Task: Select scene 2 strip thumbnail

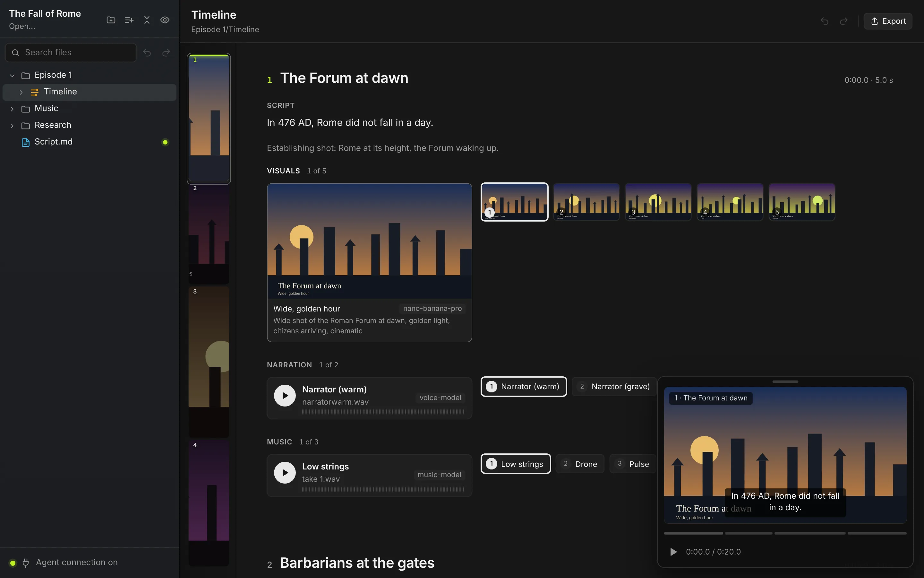Action: [209, 234]
